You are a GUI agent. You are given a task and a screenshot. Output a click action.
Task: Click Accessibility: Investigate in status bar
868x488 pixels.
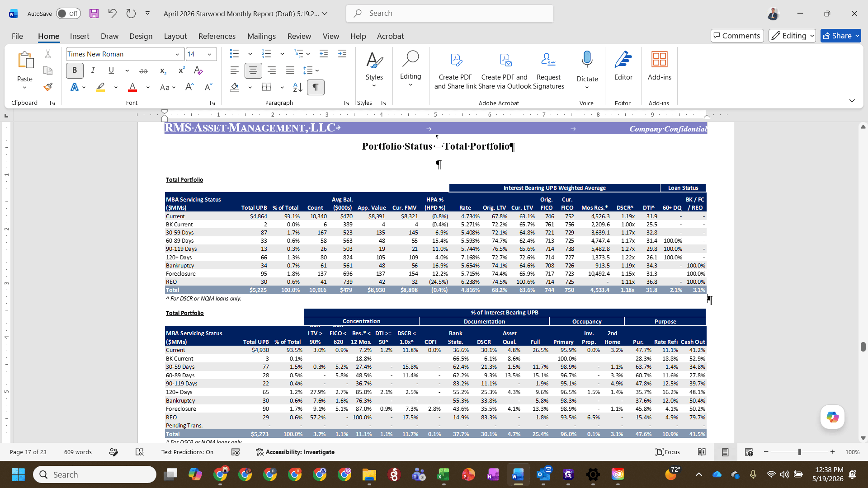[295, 452]
